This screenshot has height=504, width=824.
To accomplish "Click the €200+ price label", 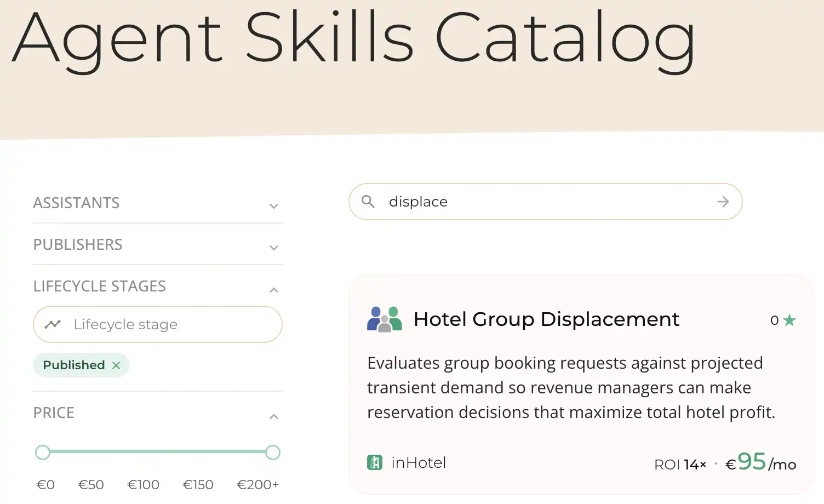I will click(257, 485).
